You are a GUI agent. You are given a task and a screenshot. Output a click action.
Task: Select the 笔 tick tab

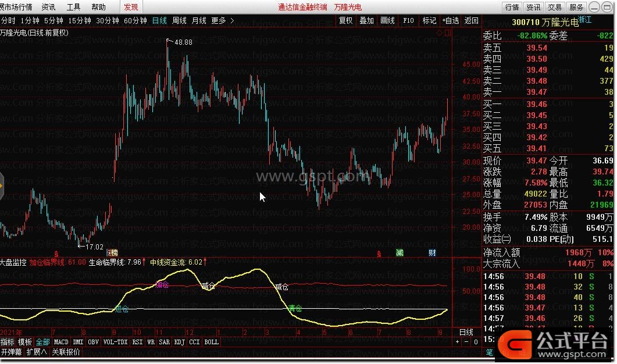pyautogui.click(x=489, y=352)
